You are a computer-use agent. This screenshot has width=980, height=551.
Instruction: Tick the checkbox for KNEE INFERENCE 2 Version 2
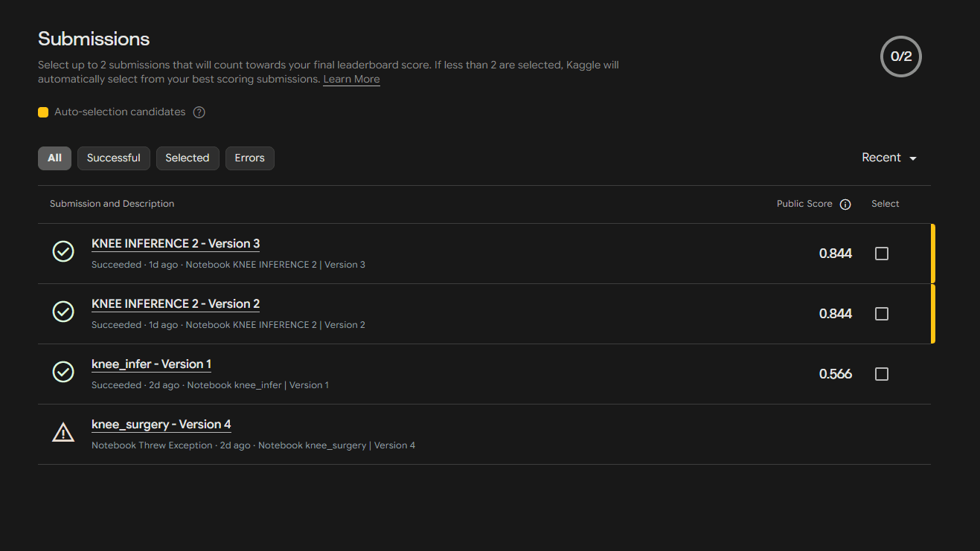tap(882, 314)
